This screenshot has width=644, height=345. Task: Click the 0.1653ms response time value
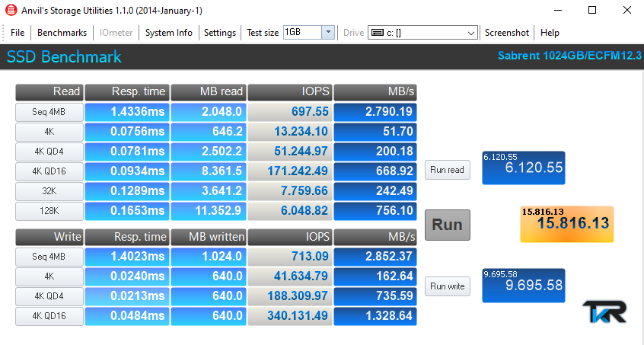[127, 211]
